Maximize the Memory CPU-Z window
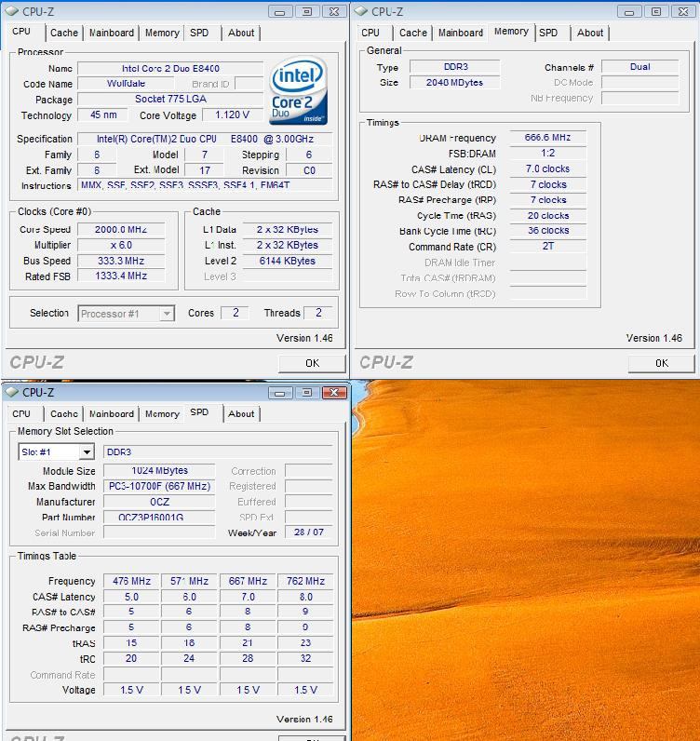Viewport: 700px width, 741px height. pyautogui.click(x=656, y=11)
